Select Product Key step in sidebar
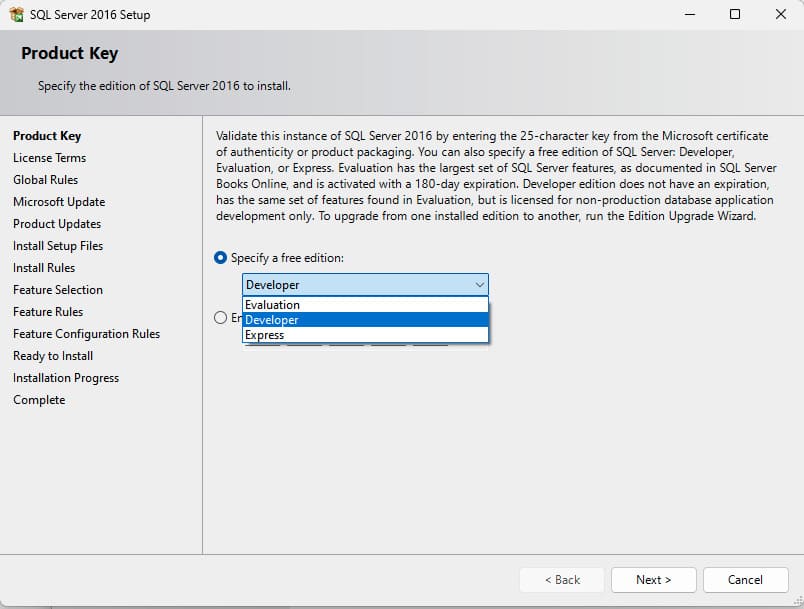Screen dimensions: 804x609 (47, 136)
